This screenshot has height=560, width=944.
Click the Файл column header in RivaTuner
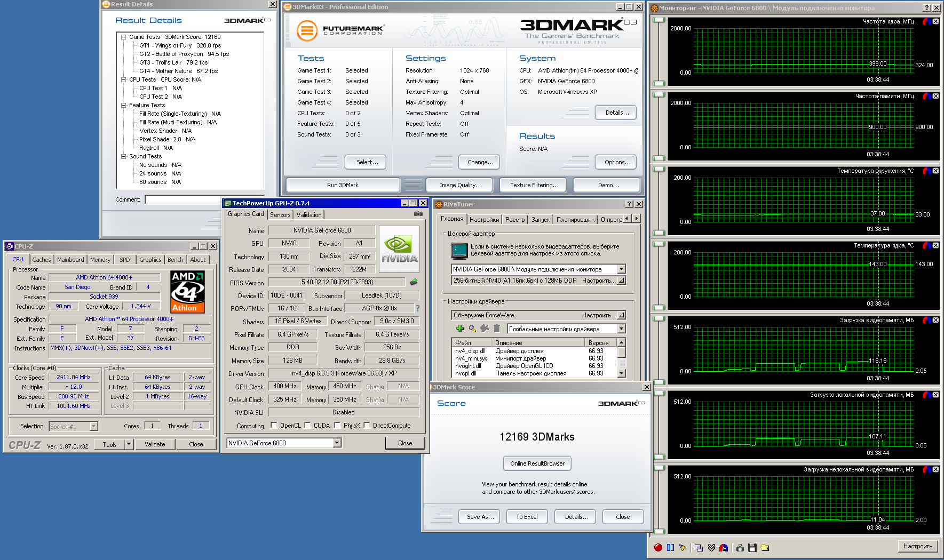[x=472, y=343]
